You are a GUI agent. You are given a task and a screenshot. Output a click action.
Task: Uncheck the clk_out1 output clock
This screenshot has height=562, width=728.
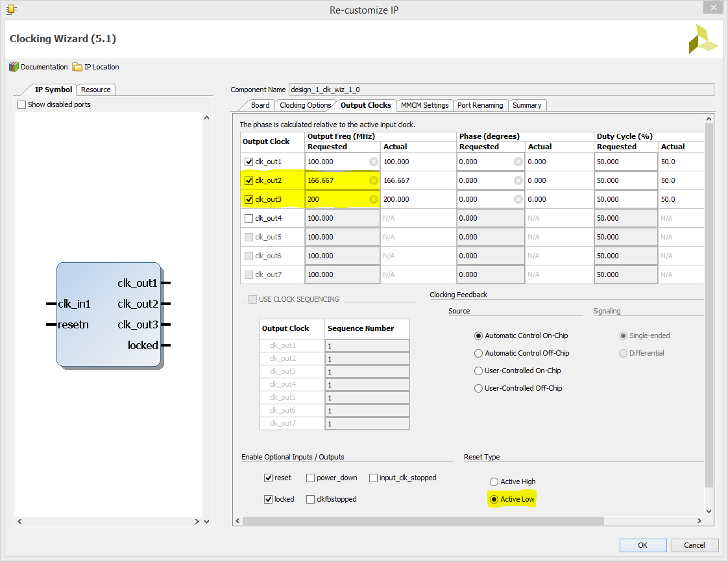(x=249, y=162)
